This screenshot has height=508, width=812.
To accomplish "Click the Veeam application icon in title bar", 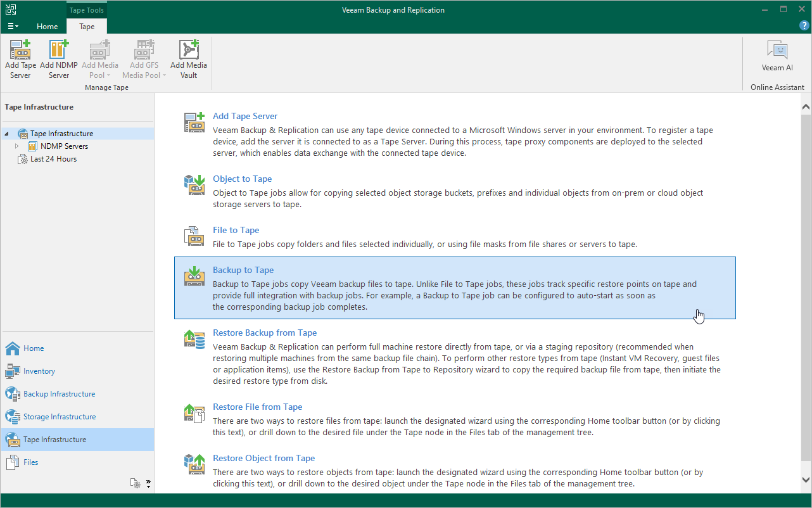I will pyautogui.click(x=10, y=10).
